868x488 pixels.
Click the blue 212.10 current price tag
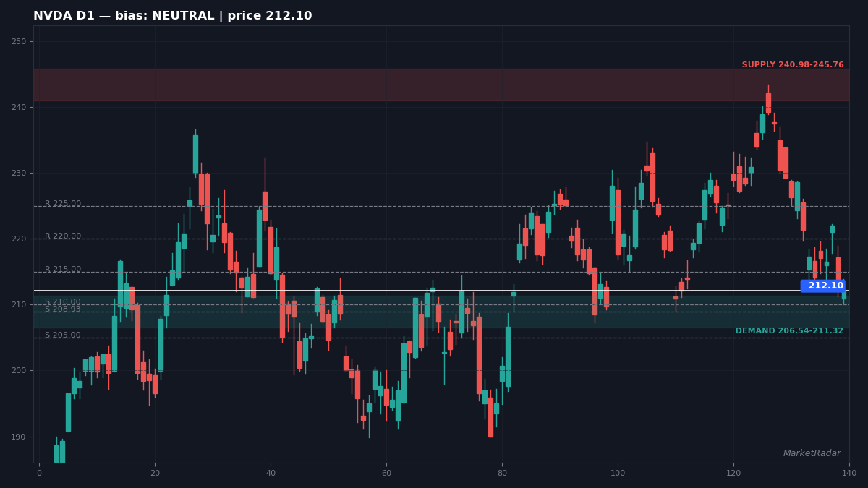[x=823, y=286]
